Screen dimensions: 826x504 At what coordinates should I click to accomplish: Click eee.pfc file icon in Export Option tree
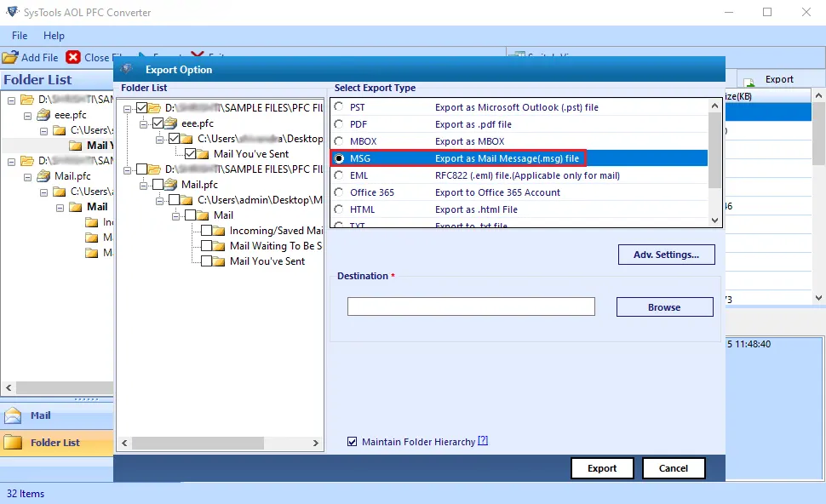[170, 123]
